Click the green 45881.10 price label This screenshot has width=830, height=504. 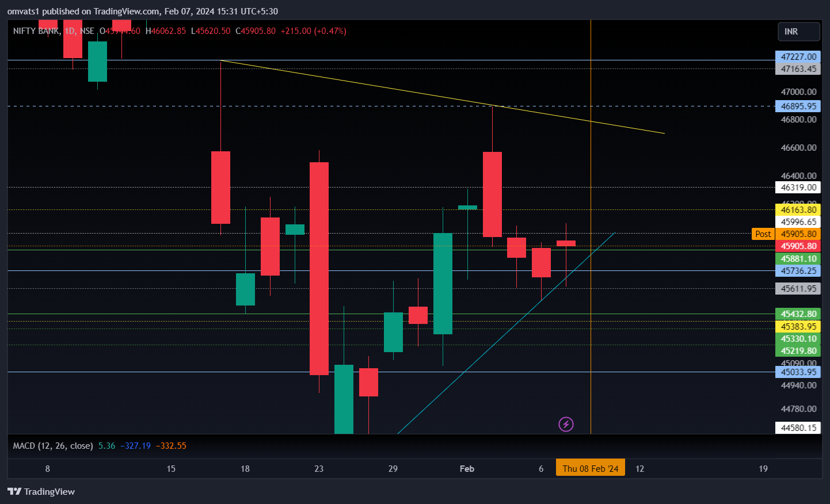click(798, 258)
